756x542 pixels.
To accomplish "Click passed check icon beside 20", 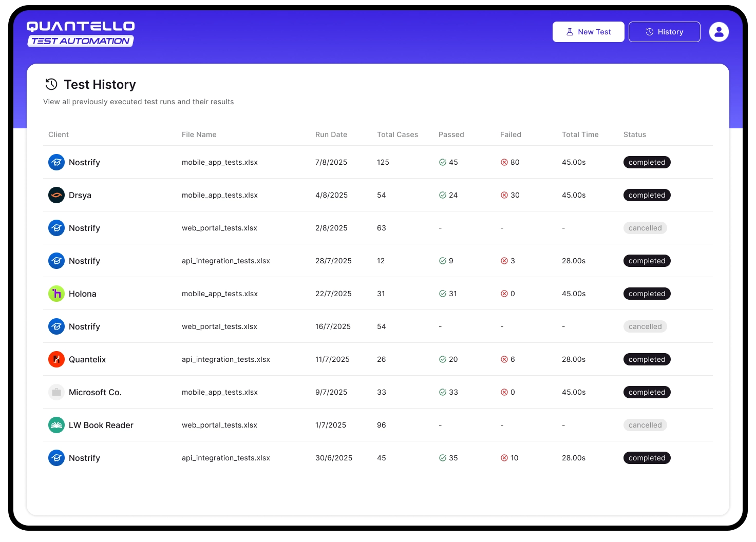I will click(x=442, y=359).
